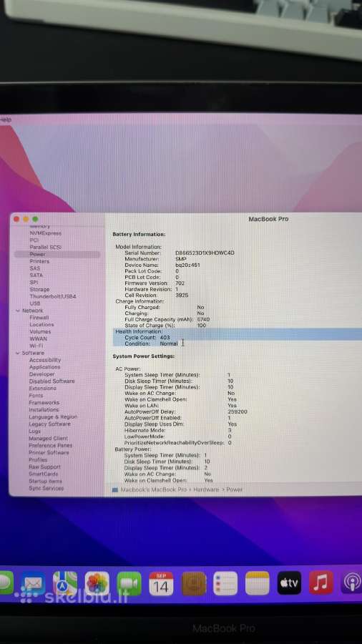Select Printer Software in the sidebar
This screenshot has width=362, height=644.
(x=49, y=452)
